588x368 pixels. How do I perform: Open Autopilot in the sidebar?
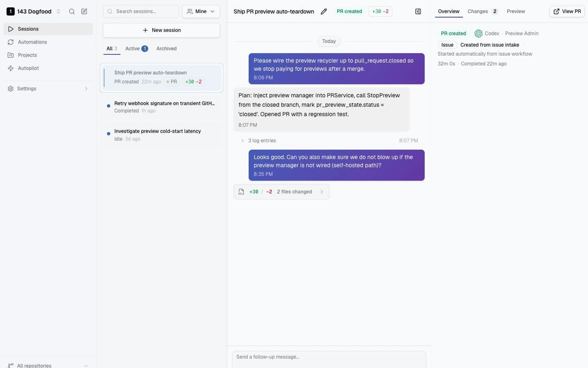(48, 68)
